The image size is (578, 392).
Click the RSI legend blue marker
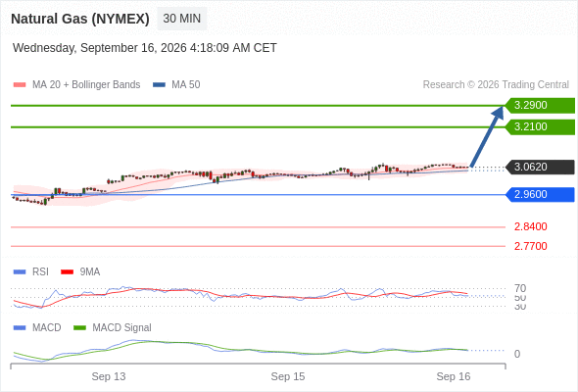point(20,271)
